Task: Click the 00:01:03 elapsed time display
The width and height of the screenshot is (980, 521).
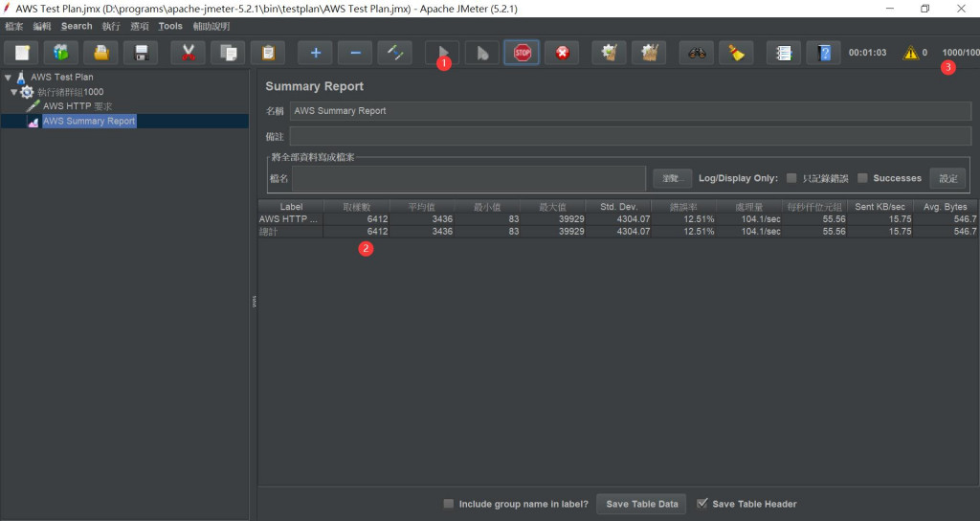Action: click(867, 53)
